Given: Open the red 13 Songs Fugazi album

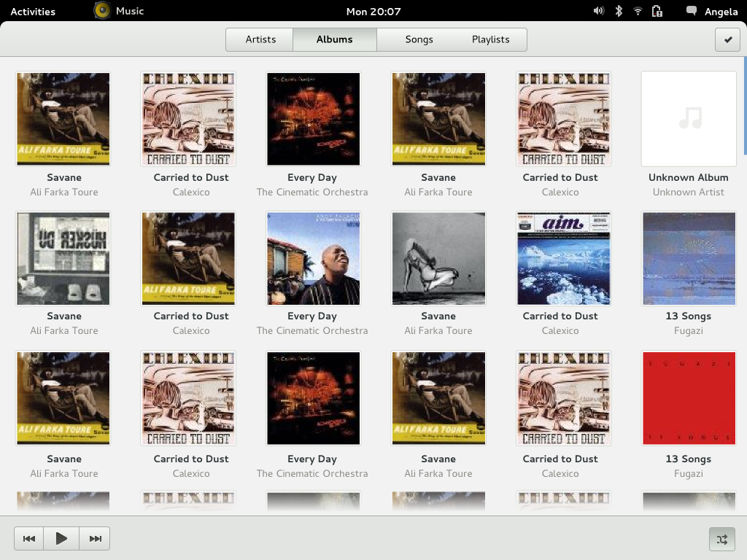Looking at the screenshot, I should click(x=689, y=398).
